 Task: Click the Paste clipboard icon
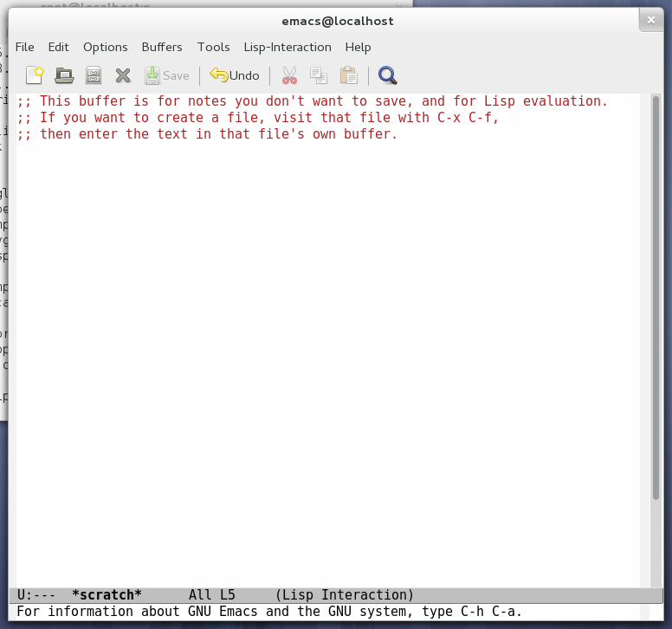[x=348, y=75]
